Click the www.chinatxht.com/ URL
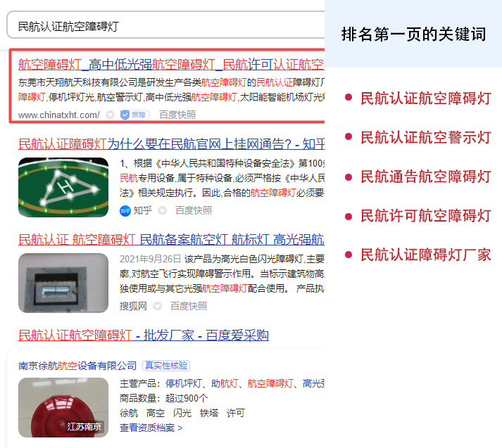Image resolution: width=502 pixels, height=448 pixels. 59,115
